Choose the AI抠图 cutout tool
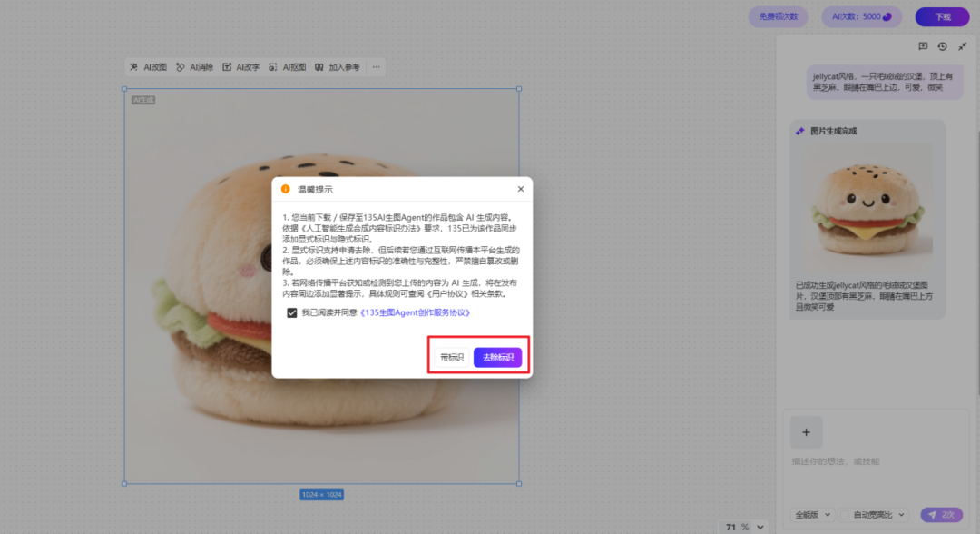Screen dimensions: 980x534 pos(288,67)
